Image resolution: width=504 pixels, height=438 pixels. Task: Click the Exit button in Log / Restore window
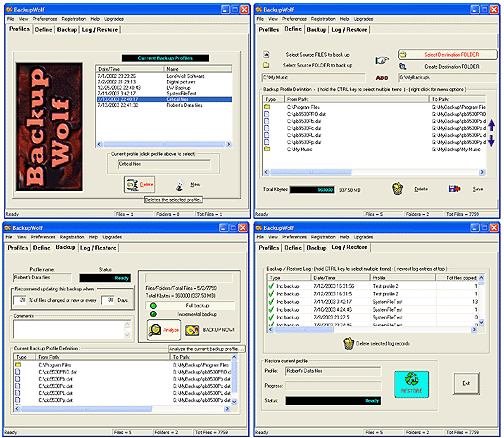[466, 383]
